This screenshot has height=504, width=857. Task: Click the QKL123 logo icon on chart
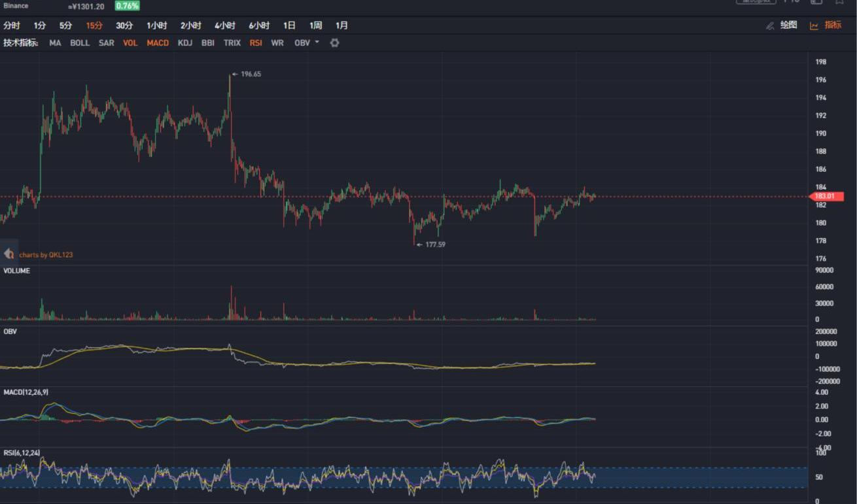point(9,254)
